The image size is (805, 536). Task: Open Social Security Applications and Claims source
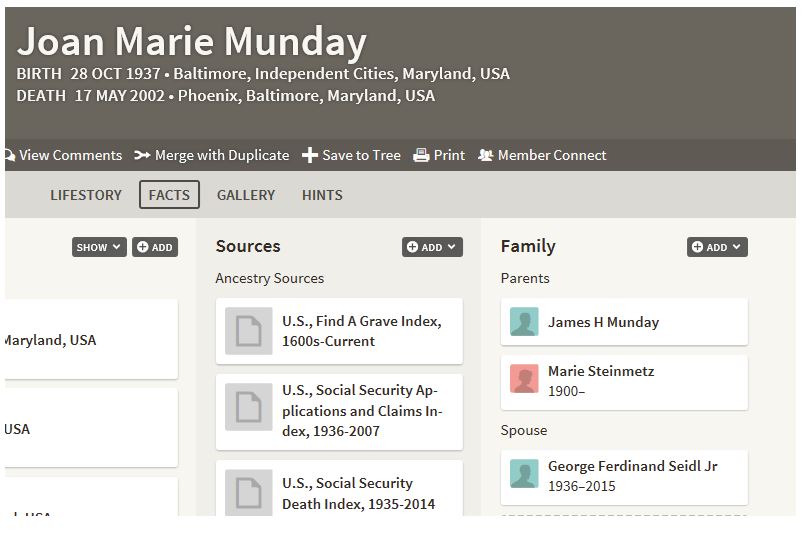coord(362,411)
